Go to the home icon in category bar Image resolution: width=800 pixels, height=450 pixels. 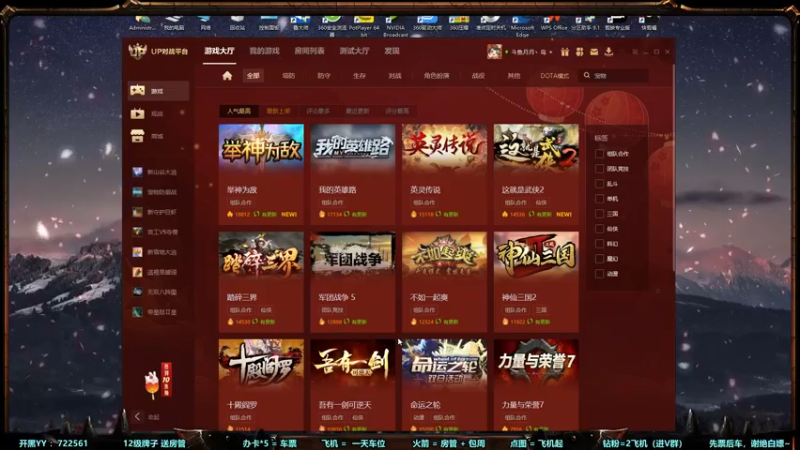click(x=227, y=76)
